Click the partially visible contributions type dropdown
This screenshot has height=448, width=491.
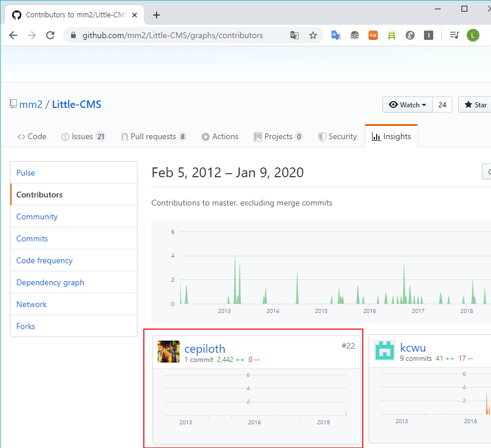486,171
